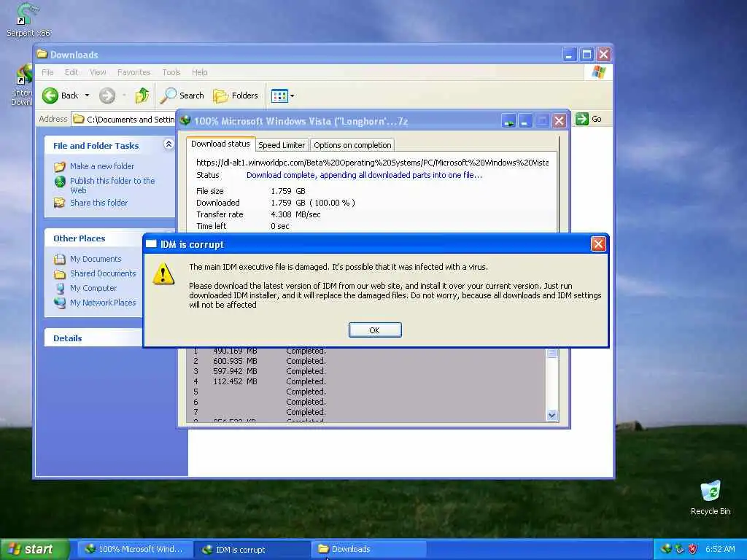Click the Share this folder icon
This screenshot has width=747, height=560.
pos(60,203)
